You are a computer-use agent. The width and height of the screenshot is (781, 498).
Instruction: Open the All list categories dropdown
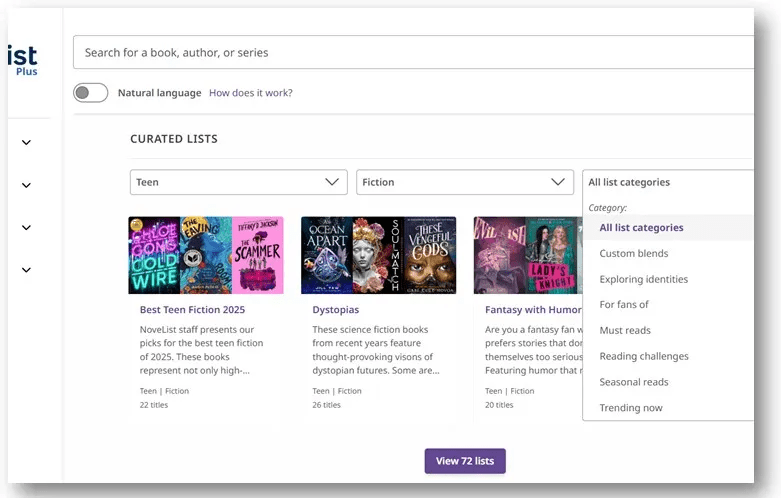click(667, 182)
